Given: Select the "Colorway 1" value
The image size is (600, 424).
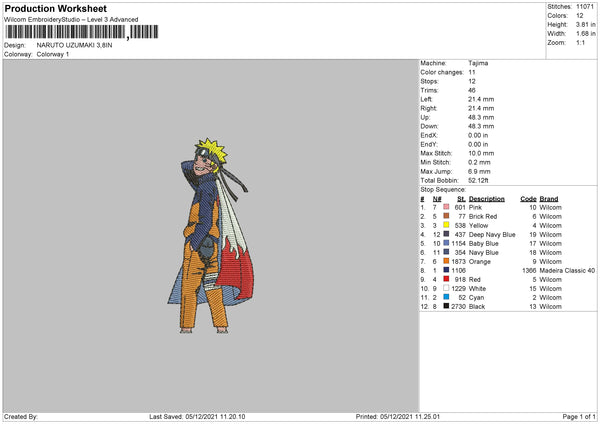Looking at the screenshot, I should pyautogui.click(x=53, y=54).
